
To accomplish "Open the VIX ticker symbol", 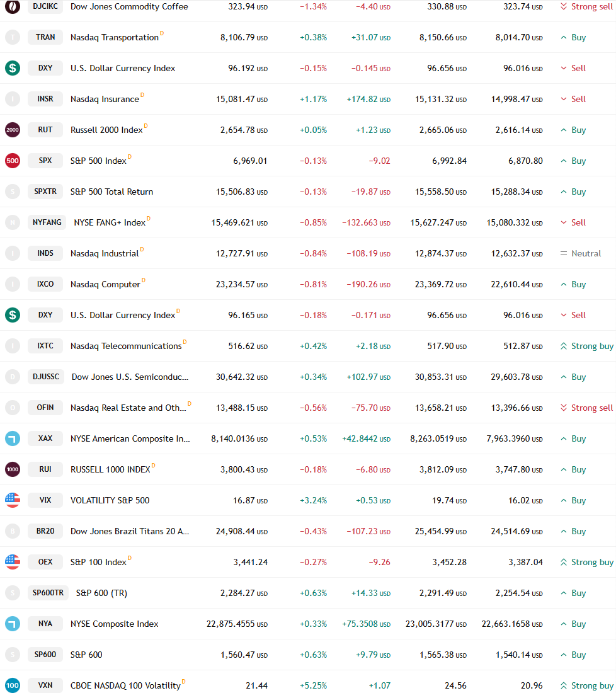I will coord(45,500).
